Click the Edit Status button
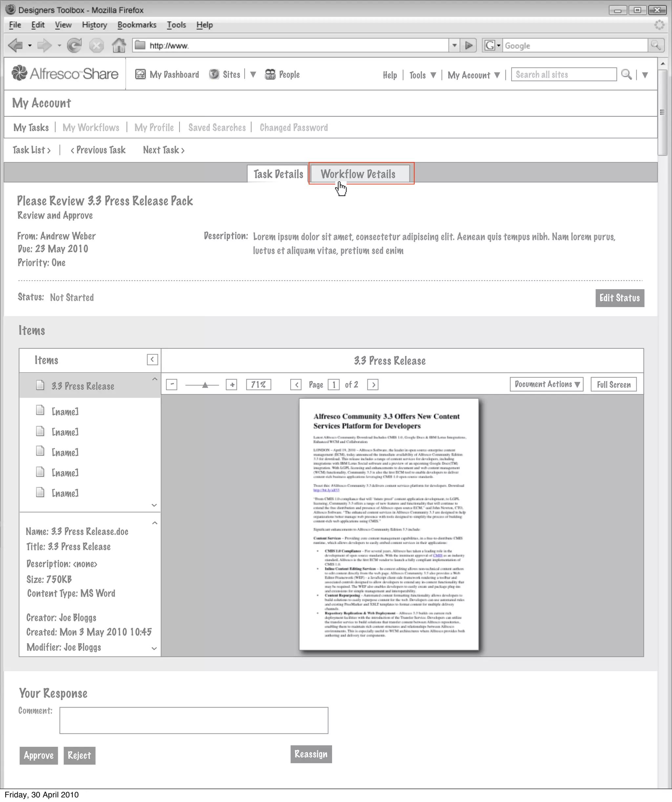This screenshot has width=672, height=802. [619, 298]
